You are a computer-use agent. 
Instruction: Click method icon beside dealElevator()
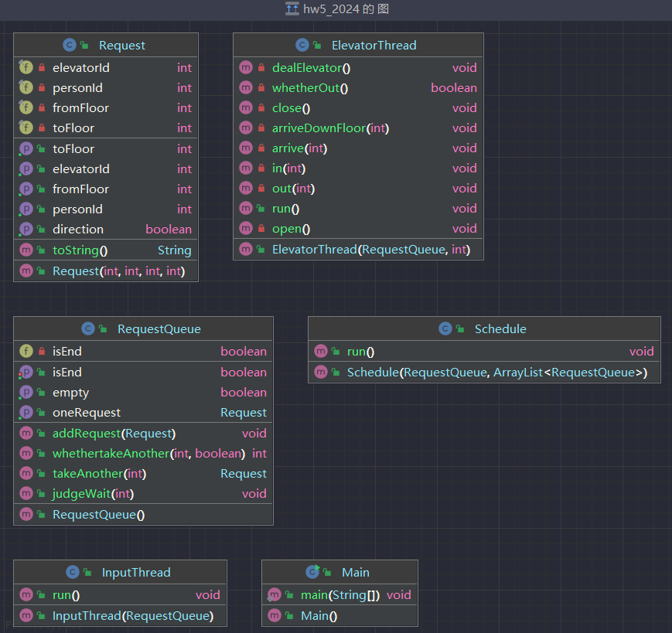point(246,67)
